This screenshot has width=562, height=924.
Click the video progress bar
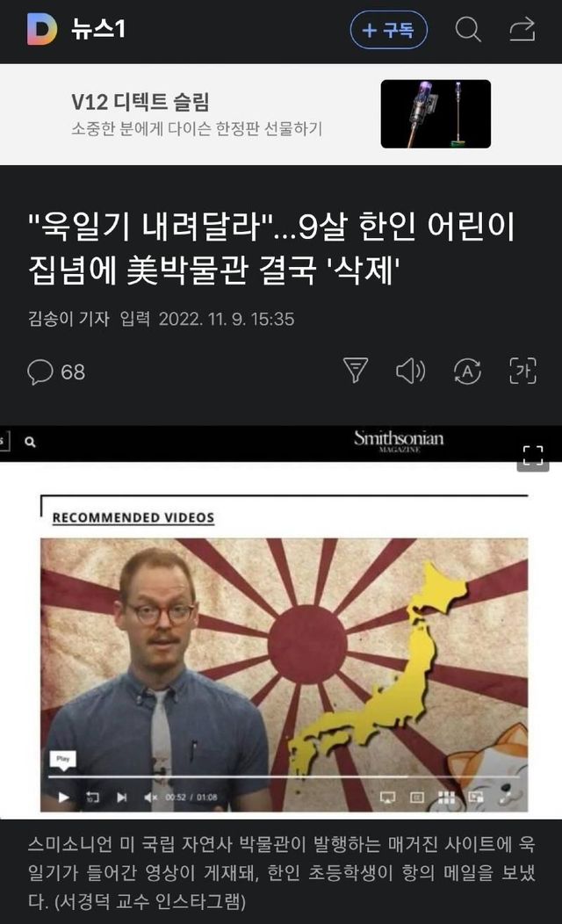coord(284,777)
